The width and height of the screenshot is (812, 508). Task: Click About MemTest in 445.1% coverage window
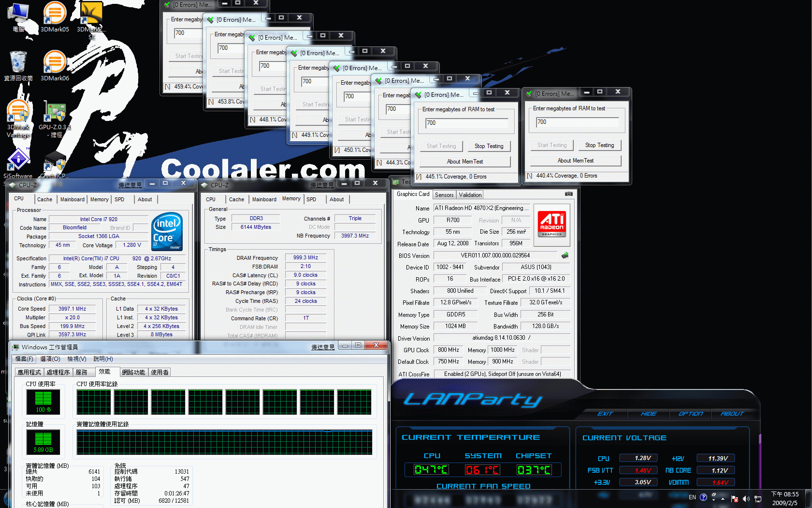(x=465, y=162)
